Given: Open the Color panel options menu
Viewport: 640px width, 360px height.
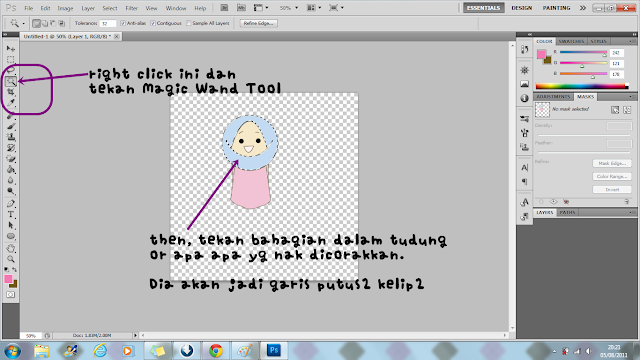Looking at the screenshot, I should point(631,41).
